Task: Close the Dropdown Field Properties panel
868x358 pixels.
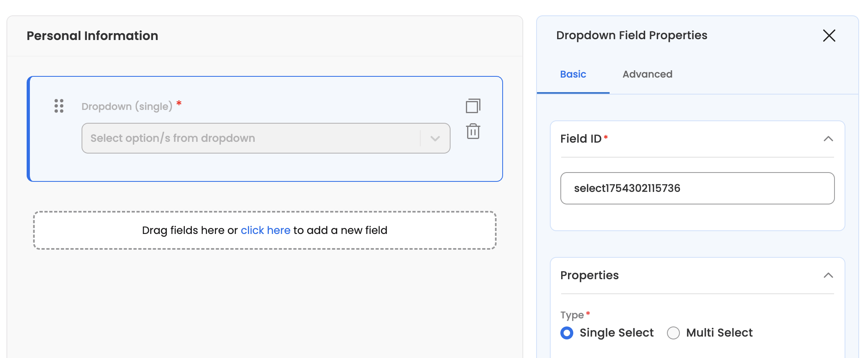Action: (x=829, y=36)
